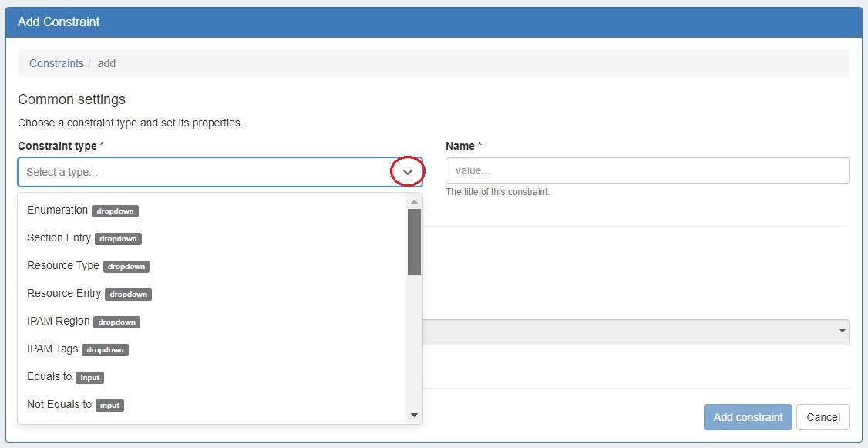868x448 pixels.
Task: Open the grayed select box behind the list
Action: click(636, 332)
